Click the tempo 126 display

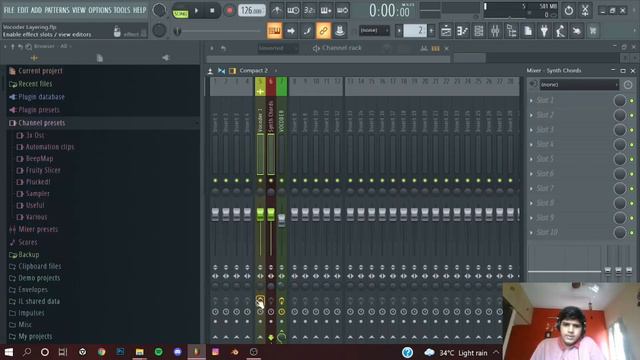point(251,10)
